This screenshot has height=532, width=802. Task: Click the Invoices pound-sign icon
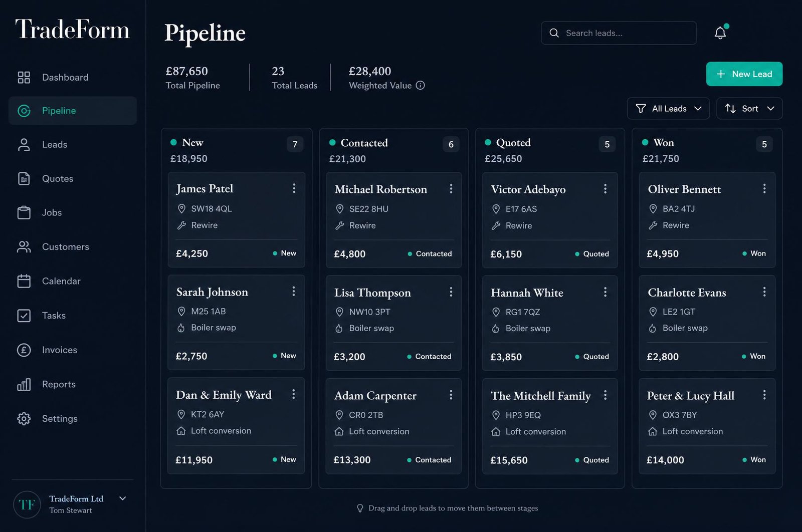tap(24, 350)
